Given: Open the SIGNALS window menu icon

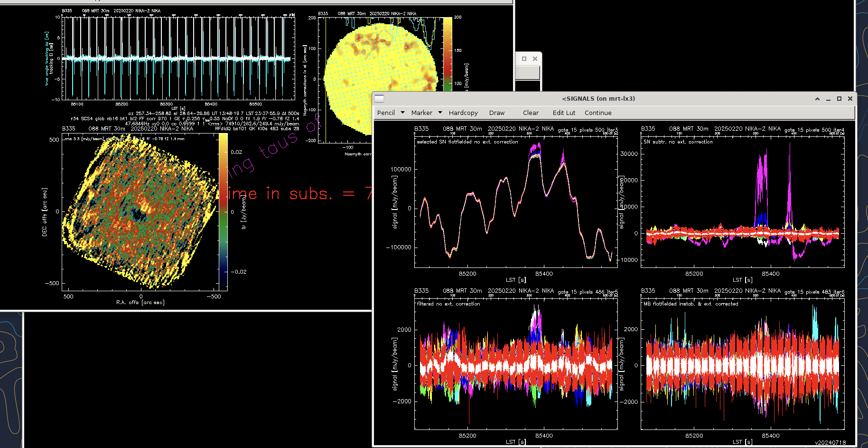Looking at the screenshot, I should [x=379, y=99].
